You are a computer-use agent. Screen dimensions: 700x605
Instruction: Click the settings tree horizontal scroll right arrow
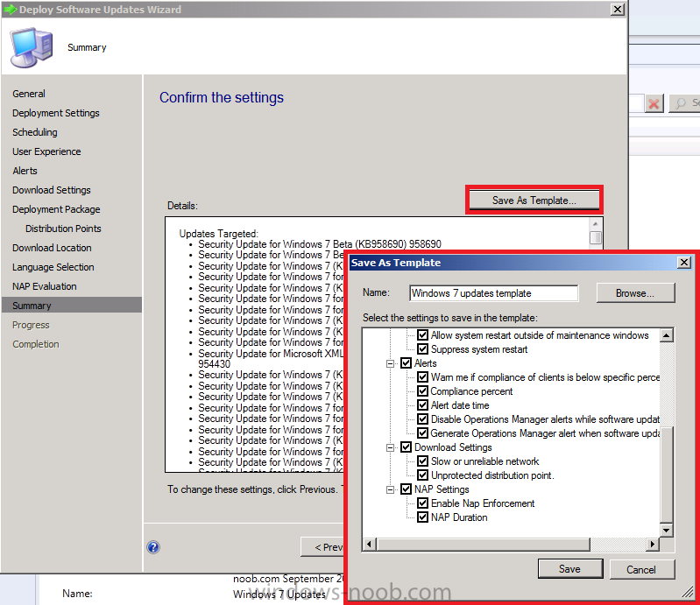[x=653, y=545]
